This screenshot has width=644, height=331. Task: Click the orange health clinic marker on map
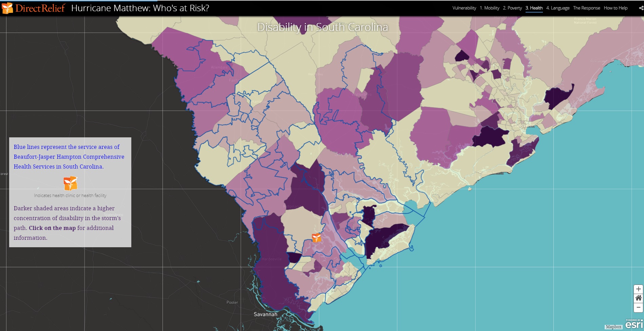pos(316,238)
